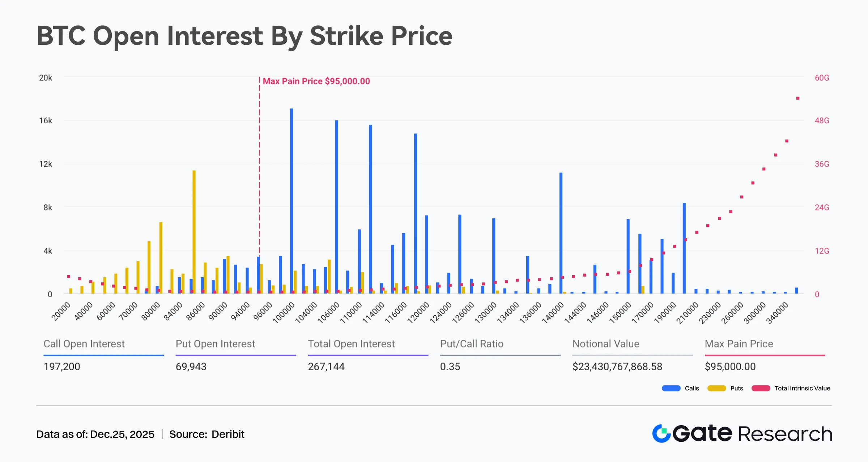Click the $95,000.00 Max Pain Price value
The height and width of the screenshot is (462, 868).
(730, 367)
